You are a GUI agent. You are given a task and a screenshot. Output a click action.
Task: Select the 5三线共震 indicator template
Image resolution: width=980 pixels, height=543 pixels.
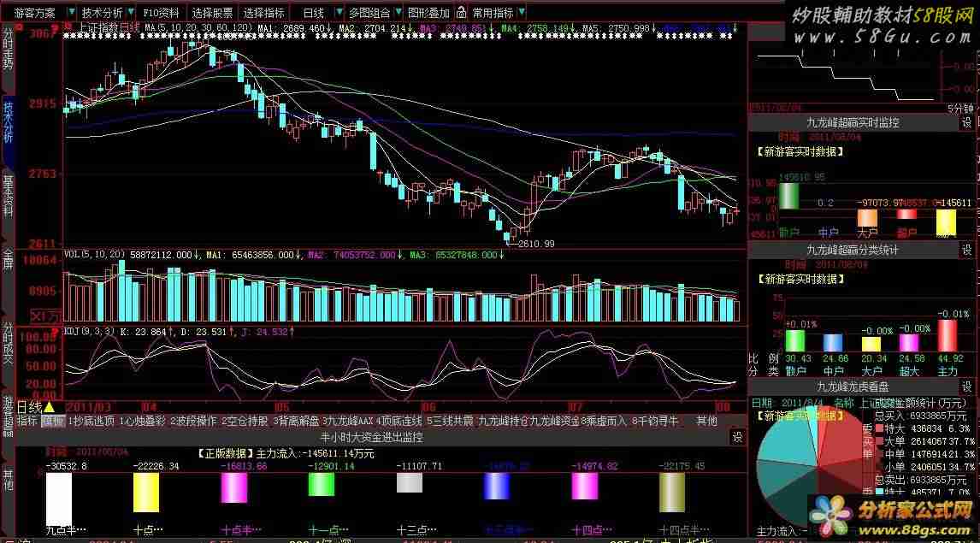(450, 422)
